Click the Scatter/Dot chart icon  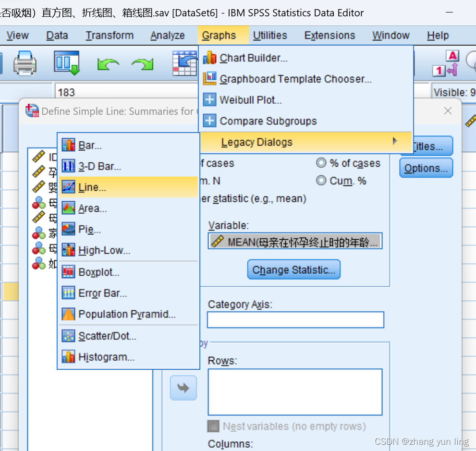pyautogui.click(x=68, y=336)
